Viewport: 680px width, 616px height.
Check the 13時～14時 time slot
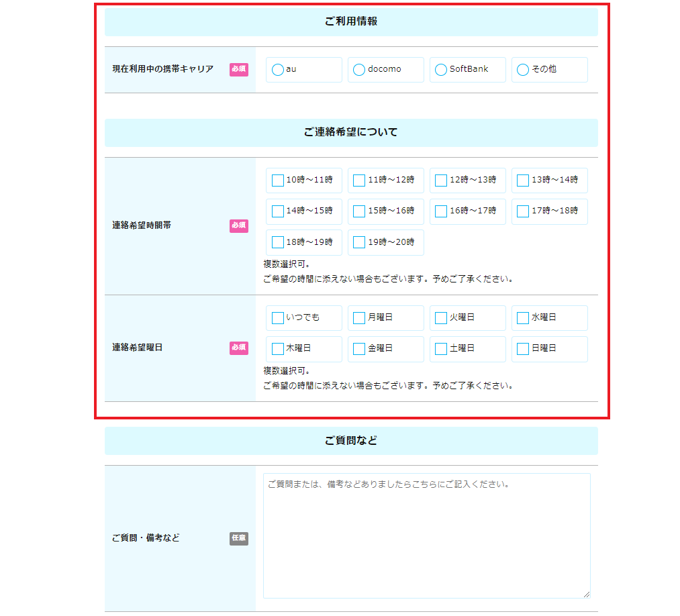tap(523, 181)
